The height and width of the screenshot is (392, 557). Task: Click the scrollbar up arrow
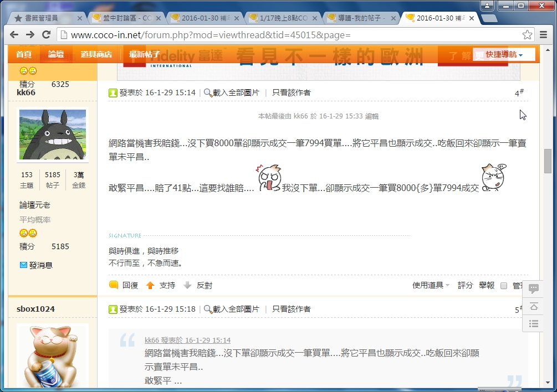click(x=548, y=50)
